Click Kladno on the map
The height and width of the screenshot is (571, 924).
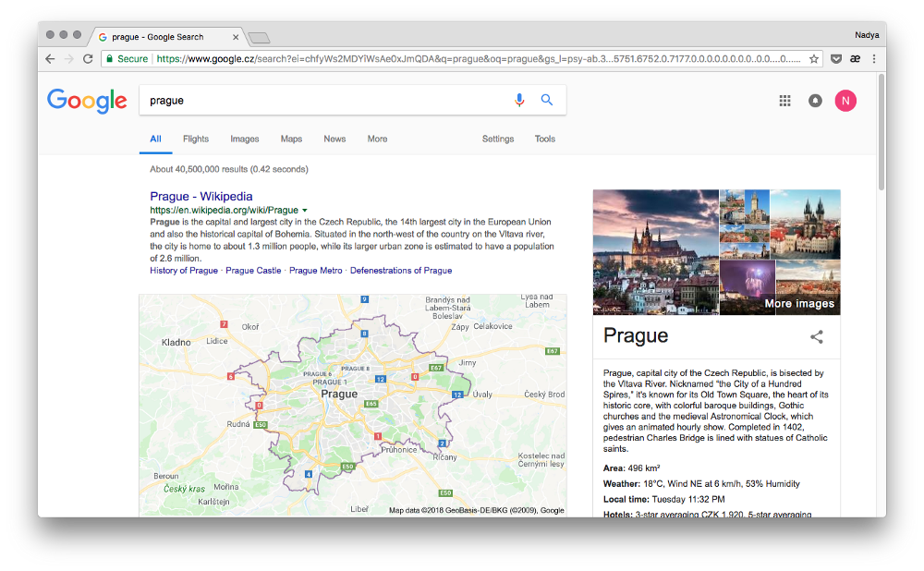coord(176,343)
